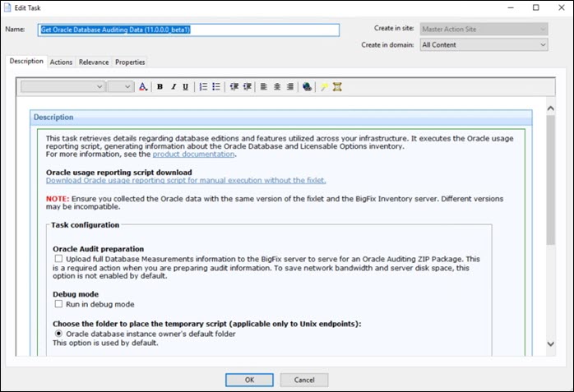The height and width of the screenshot is (392, 574).
Task: Toggle bold formatting
Action: pyautogui.click(x=160, y=87)
